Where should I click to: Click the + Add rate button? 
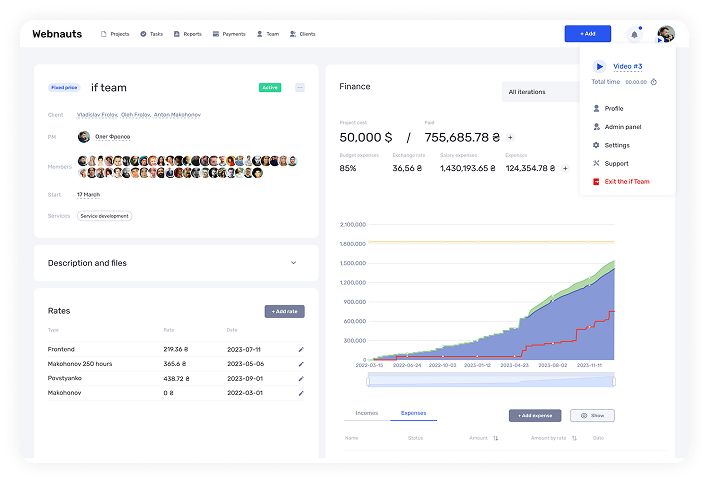tap(284, 311)
